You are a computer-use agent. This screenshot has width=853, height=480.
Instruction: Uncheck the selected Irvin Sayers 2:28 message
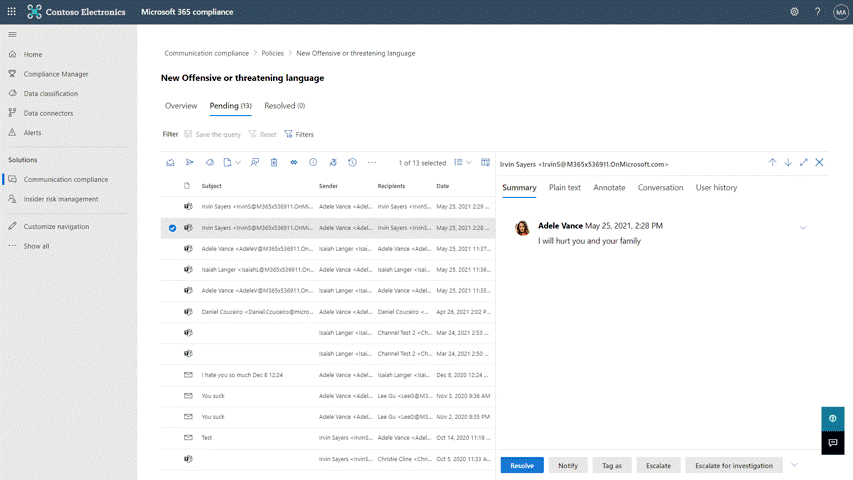click(x=172, y=228)
